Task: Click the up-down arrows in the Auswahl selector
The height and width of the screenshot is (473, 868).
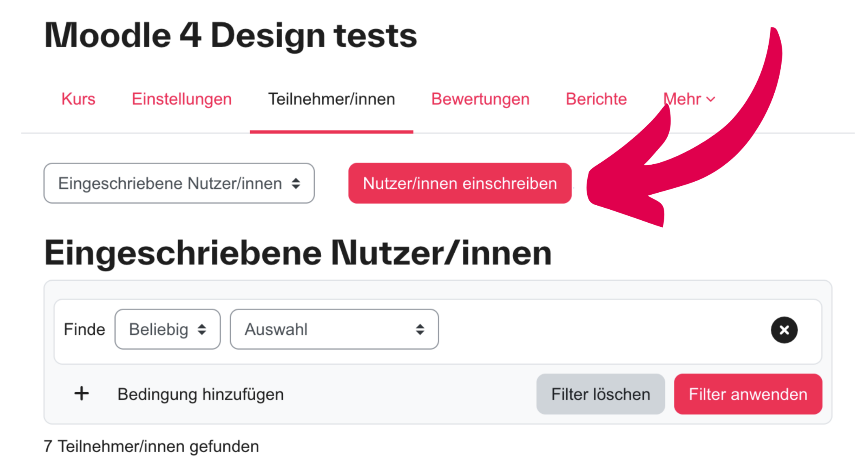Action: [420, 329]
